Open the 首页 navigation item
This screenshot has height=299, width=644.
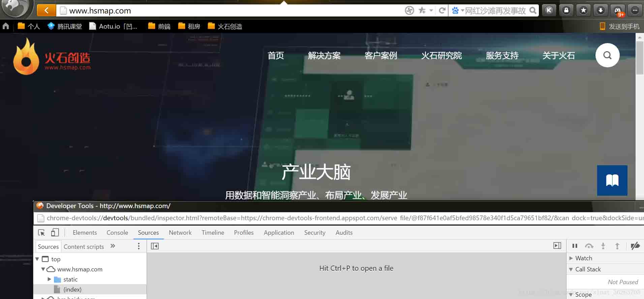[276, 56]
